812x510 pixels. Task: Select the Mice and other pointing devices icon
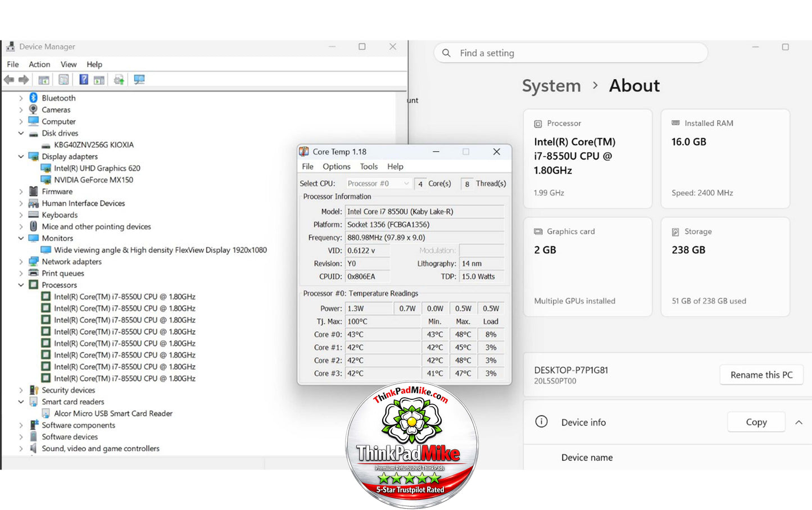[33, 226]
